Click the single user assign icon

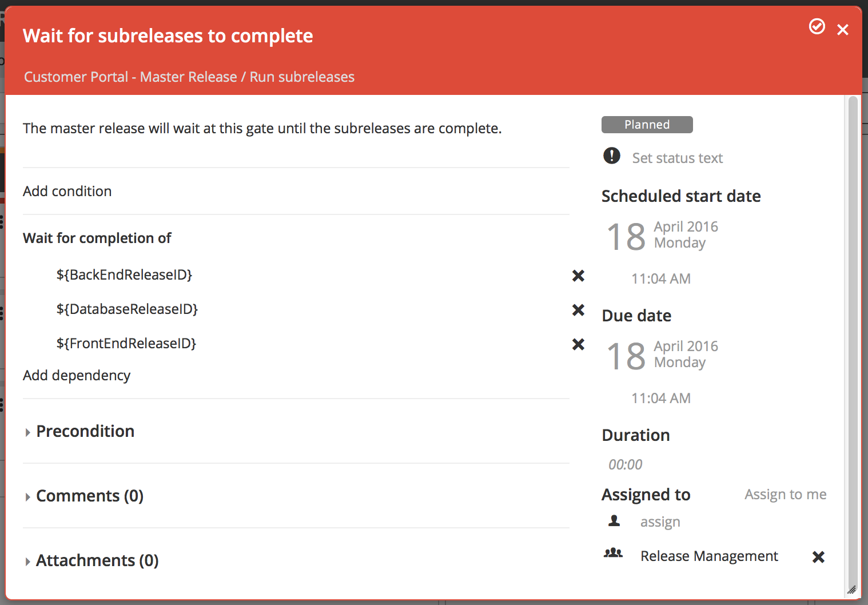click(x=614, y=520)
